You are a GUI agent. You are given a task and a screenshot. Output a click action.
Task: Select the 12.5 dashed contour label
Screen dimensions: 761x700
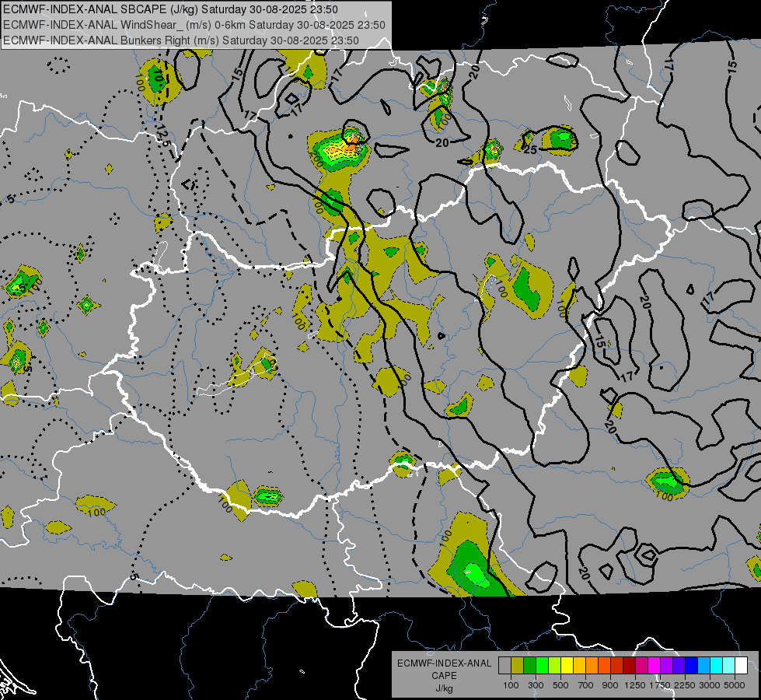pyautogui.click(x=163, y=135)
